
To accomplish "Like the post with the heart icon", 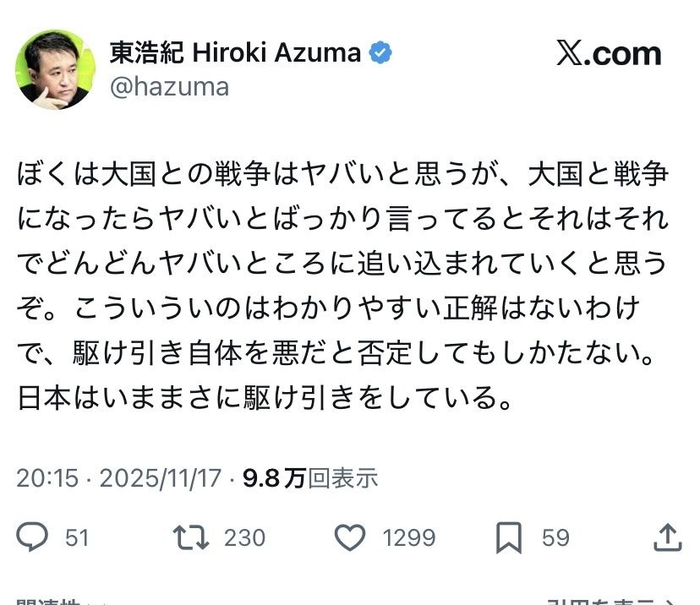I will [x=350, y=537].
